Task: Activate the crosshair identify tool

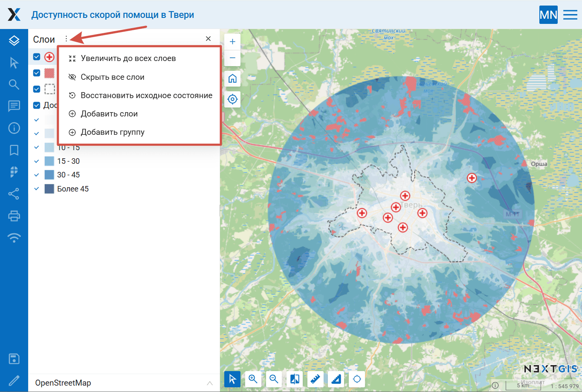Action: 357,379
